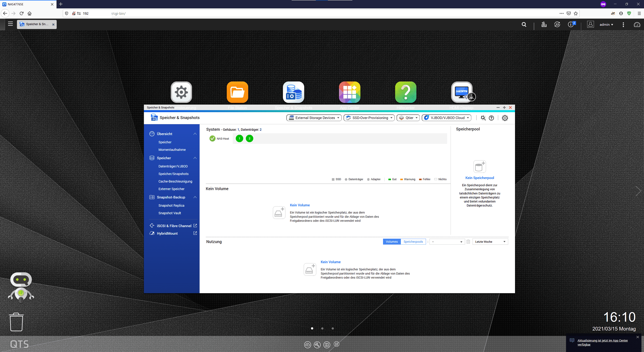Click the QTS search magnifier icon
The height and width of the screenshot is (352, 644).
[x=524, y=25]
